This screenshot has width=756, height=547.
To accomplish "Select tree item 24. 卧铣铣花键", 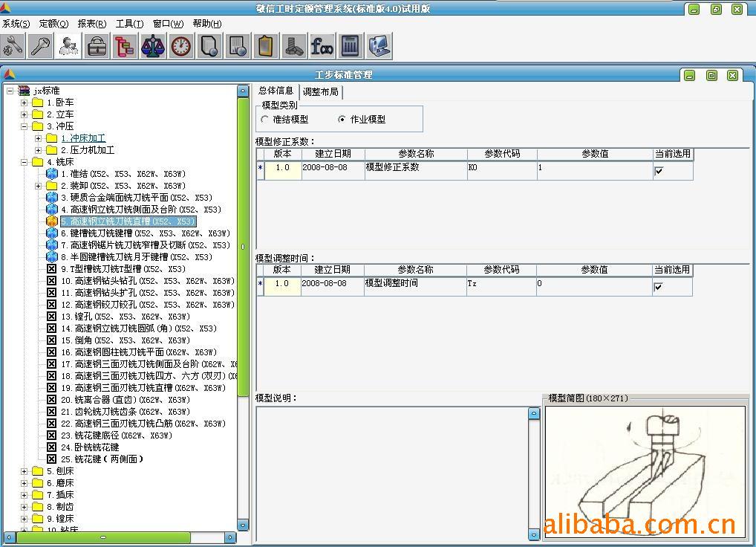I will (90, 447).
